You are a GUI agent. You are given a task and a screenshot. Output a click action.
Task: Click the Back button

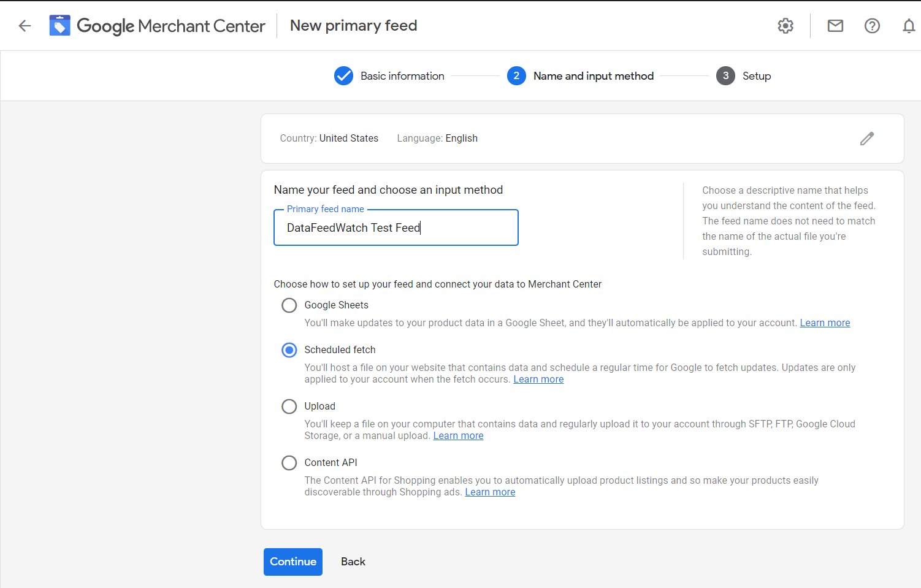[x=353, y=561]
